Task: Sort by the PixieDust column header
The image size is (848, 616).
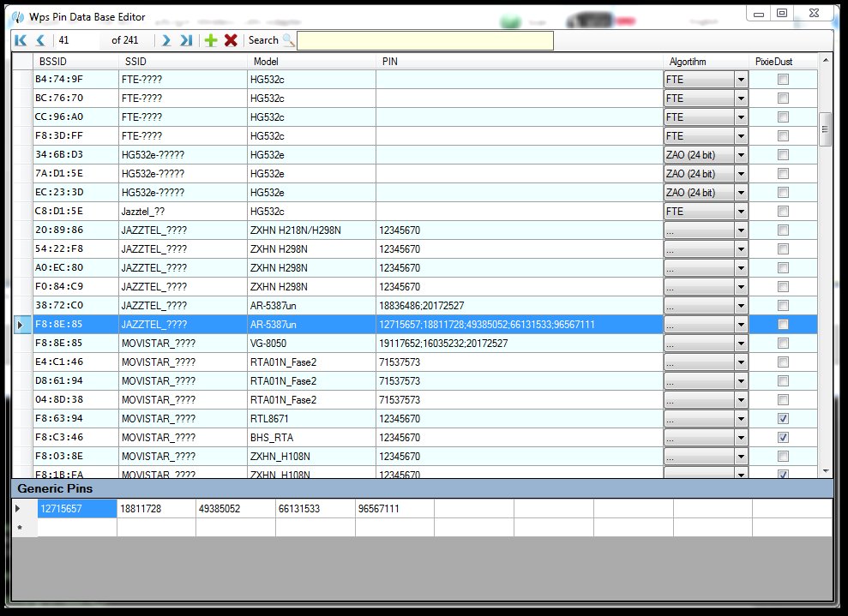Action: point(783,62)
